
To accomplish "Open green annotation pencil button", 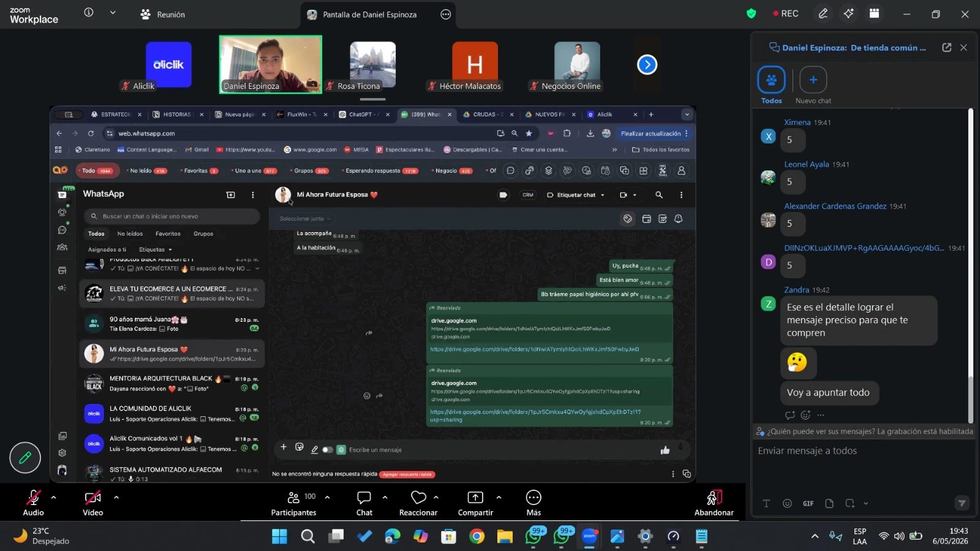I will point(25,457).
